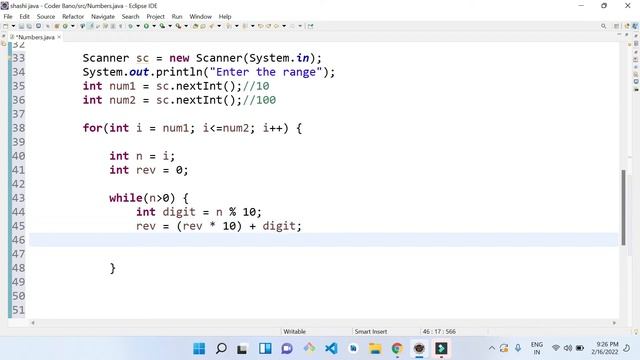The image size is (640, 360).
Task: Close the Numbers.java editor tab
Action: 59,37
